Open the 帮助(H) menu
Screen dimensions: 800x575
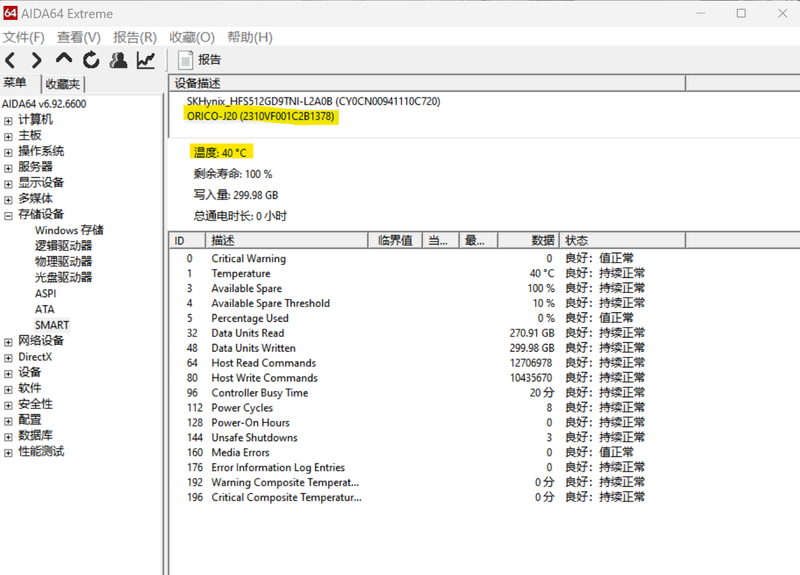click(x=249, y=37)
